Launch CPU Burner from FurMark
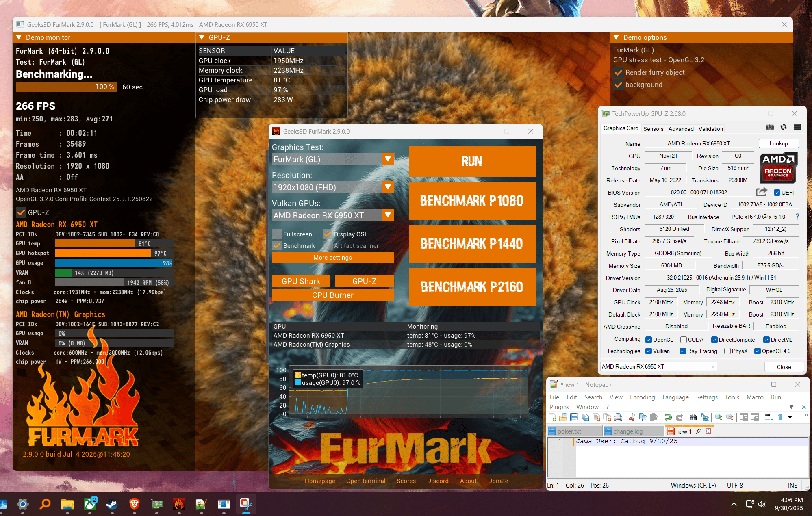Image resolution: width=812 pixels, height=516 pixels. click(x=332, y=295)
